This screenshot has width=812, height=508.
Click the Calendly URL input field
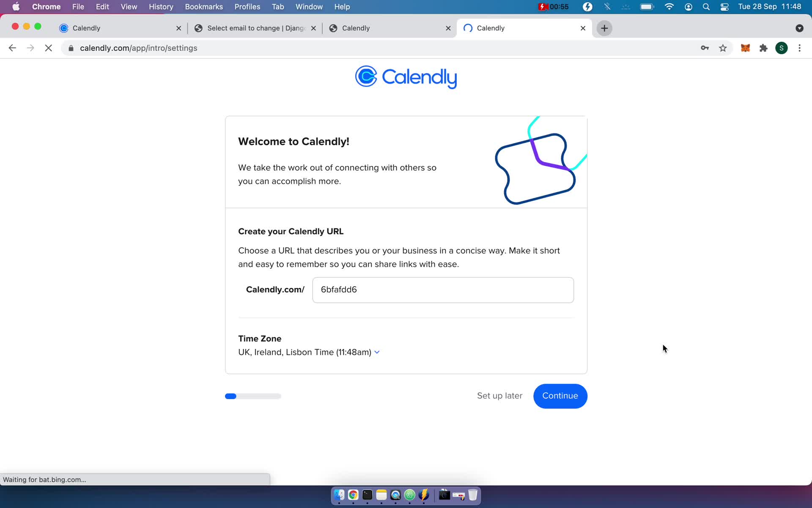[442, 289]
